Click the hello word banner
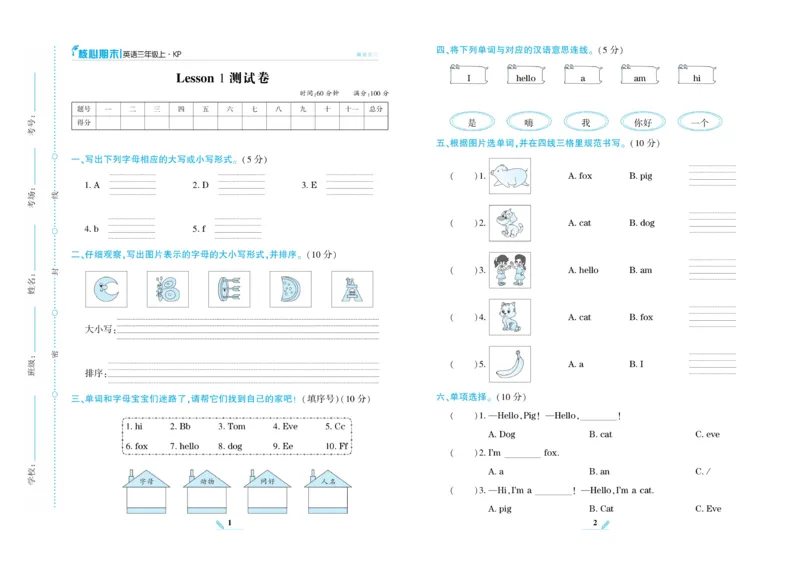Image resolution: width=800 pixels, height=585 pixels. pyautogui.click(x=527, y=78)
